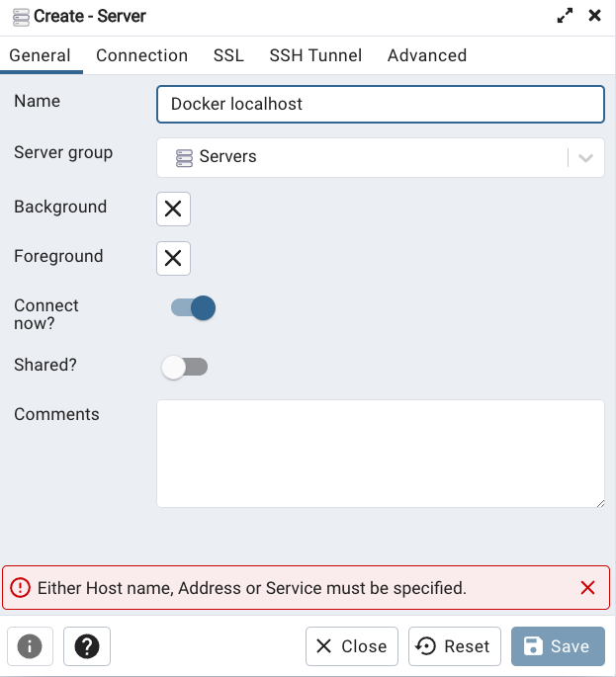Save the server with Save button
Viewport: 616px width, 677px height.
coord(558,646)
